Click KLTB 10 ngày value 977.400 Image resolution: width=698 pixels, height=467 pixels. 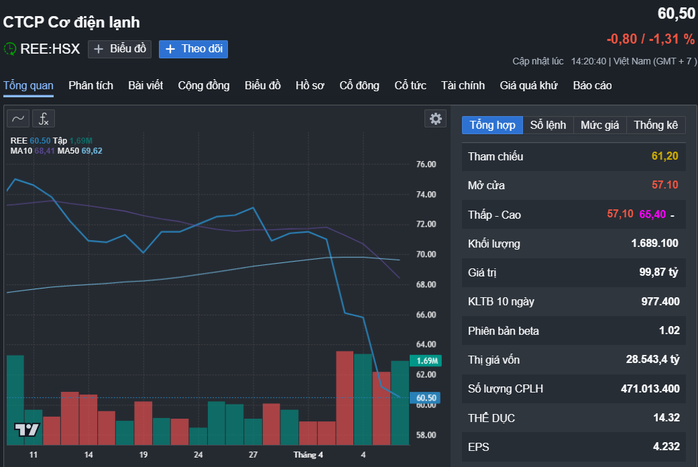tap(660, 302)
